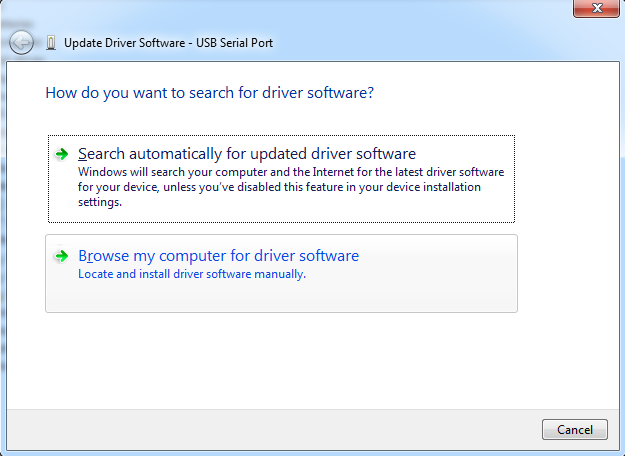Close the Update Driver Software window
The image size is (625, 456).
click(596, 8)
